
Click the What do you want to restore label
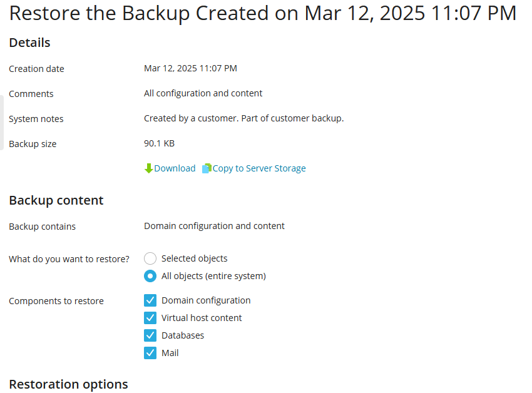(x=69, y=259)
